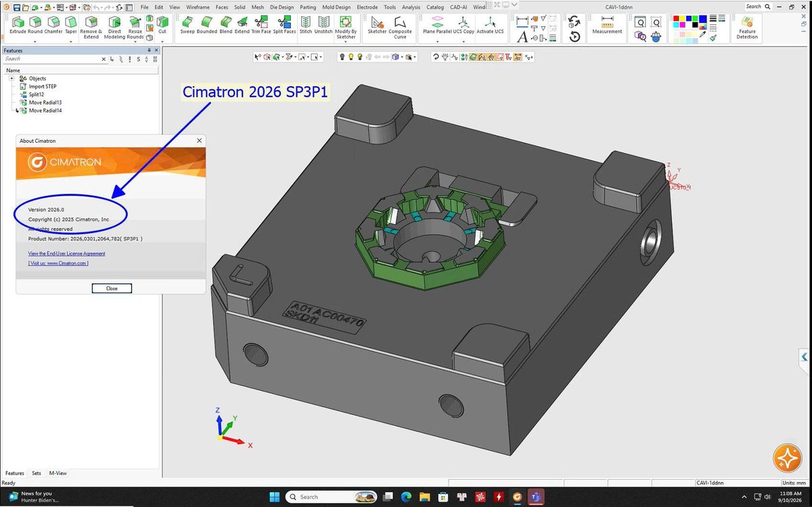The image size is (812, 507).
Task: Expand the right side panel chevron
Action: (x=805, y=357)
